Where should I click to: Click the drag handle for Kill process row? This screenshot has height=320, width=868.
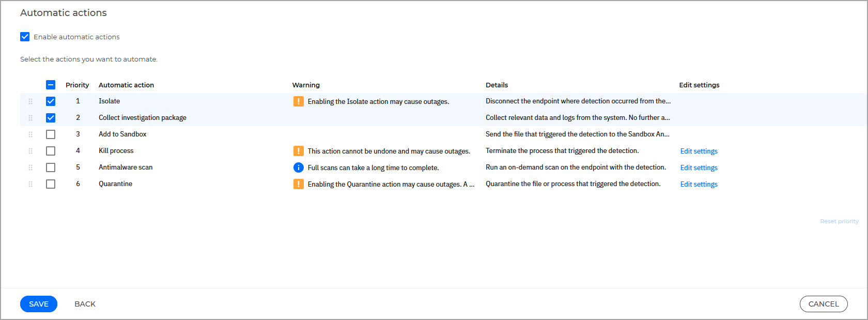click(30, 151)
